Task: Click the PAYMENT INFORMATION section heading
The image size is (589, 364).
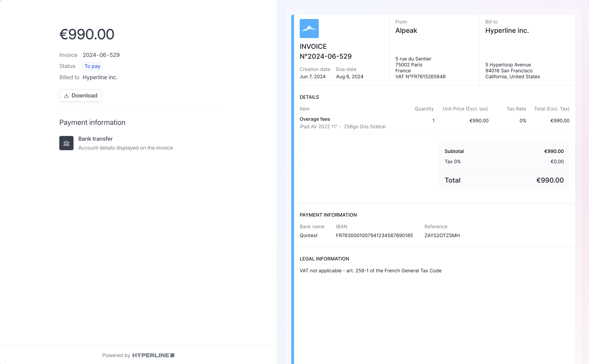Action: pos(328,215)
